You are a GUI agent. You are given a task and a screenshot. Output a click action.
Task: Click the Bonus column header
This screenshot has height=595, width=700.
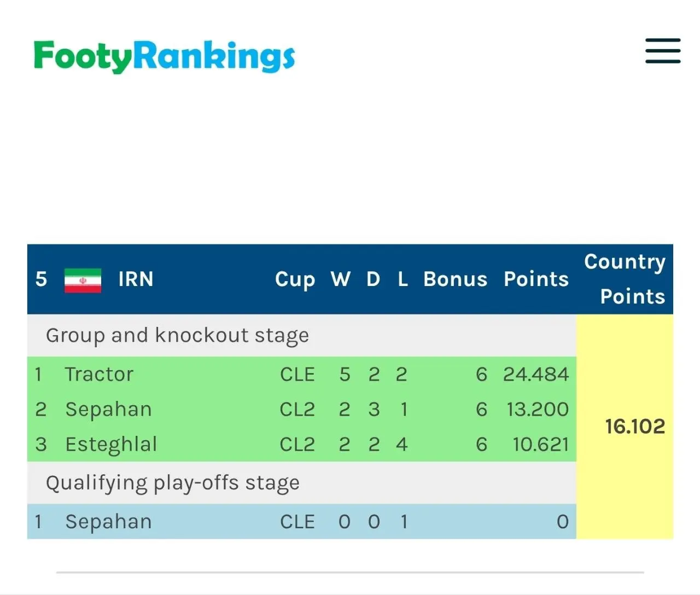(455, 279)
